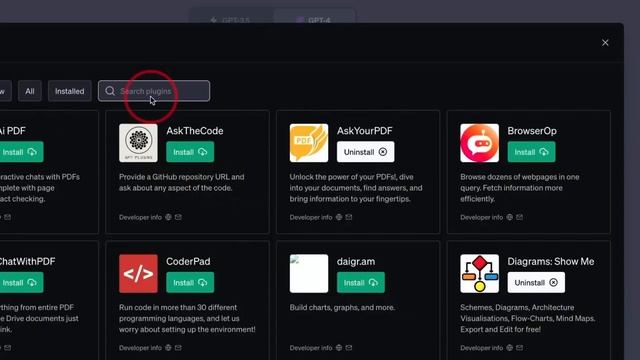
Task: Click the AskTheCode plugin logo
Action: 138,143
